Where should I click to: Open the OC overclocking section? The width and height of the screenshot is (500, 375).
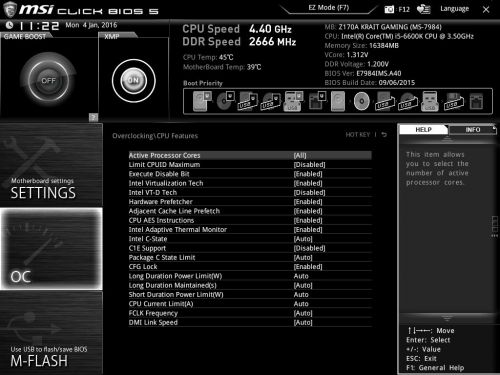[51, 249]
